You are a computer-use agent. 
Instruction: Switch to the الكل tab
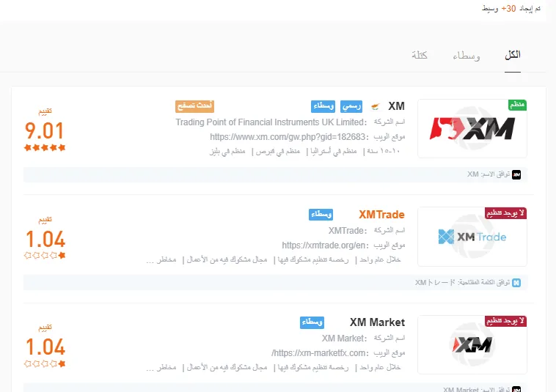pyautogui.click(x=513, y=55)
